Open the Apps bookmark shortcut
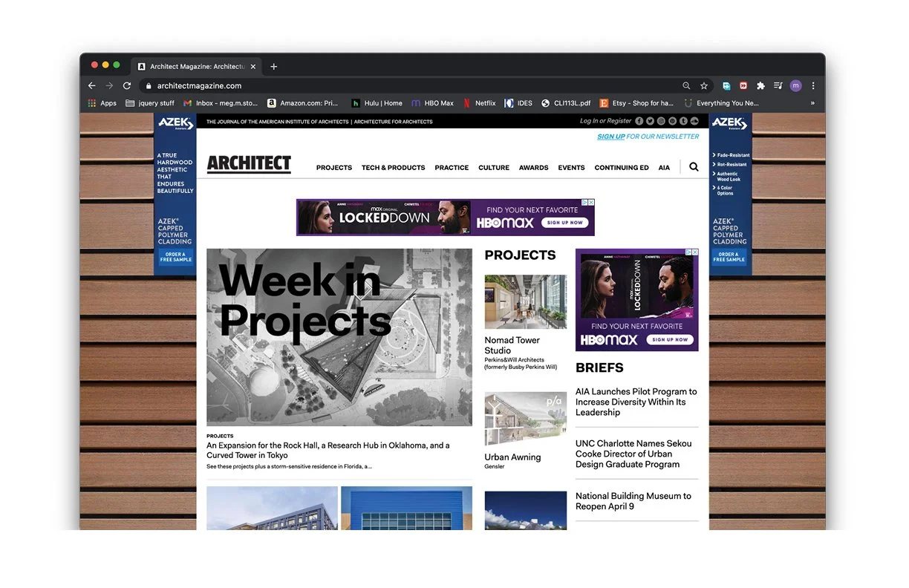Image resolution: width=909 pixels, height=588 pixels. [x=102, y=103]
